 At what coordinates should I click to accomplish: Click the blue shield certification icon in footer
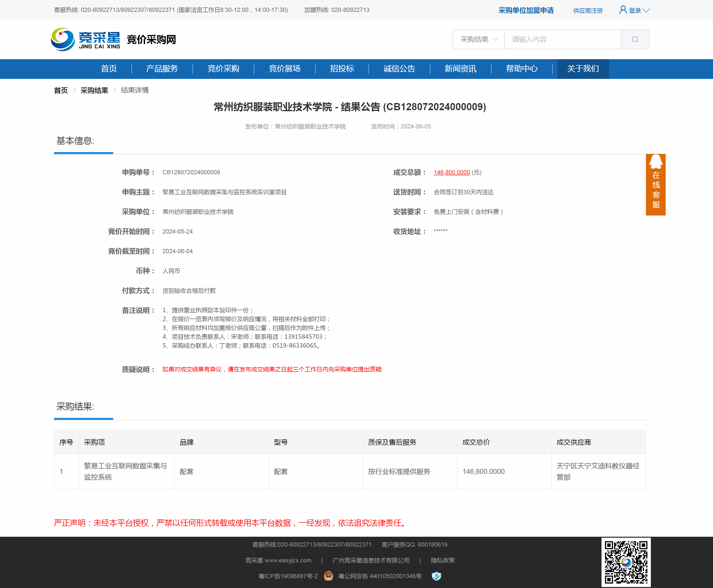click(436, 576)
